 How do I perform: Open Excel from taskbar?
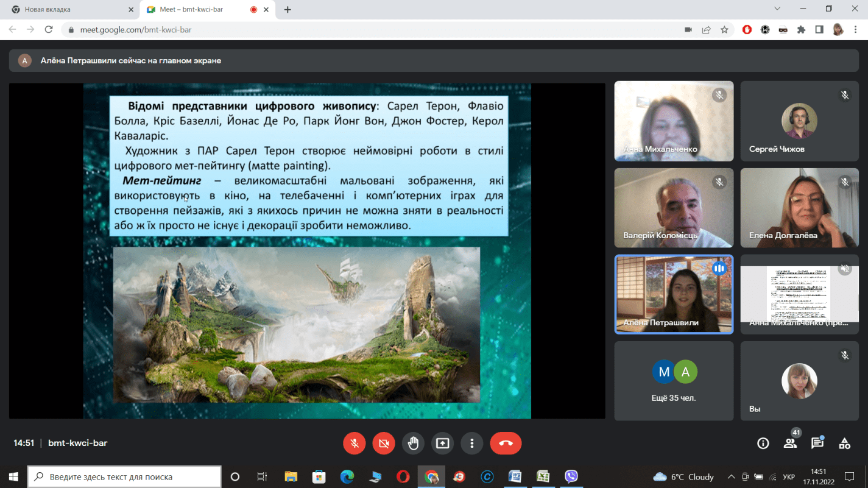pyautogui.click(x=543, y=476)
